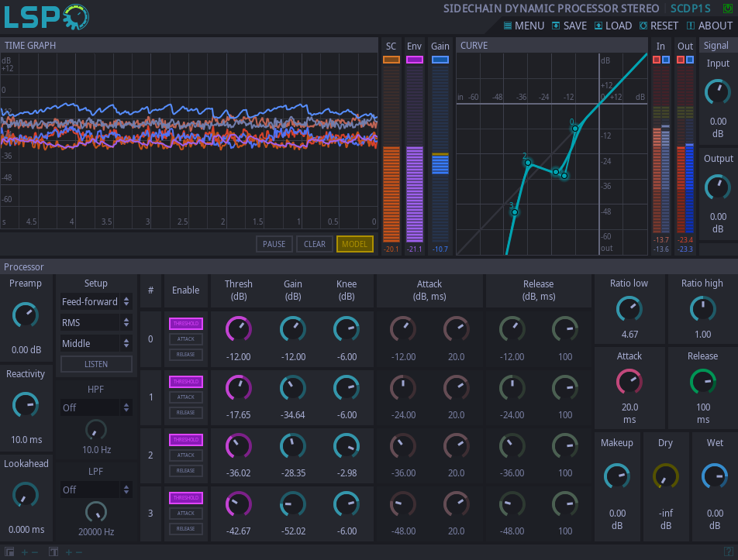Click the pink global Attack knob
The height and width of the screenshot is (560, 738).
[x=629, y=382]
